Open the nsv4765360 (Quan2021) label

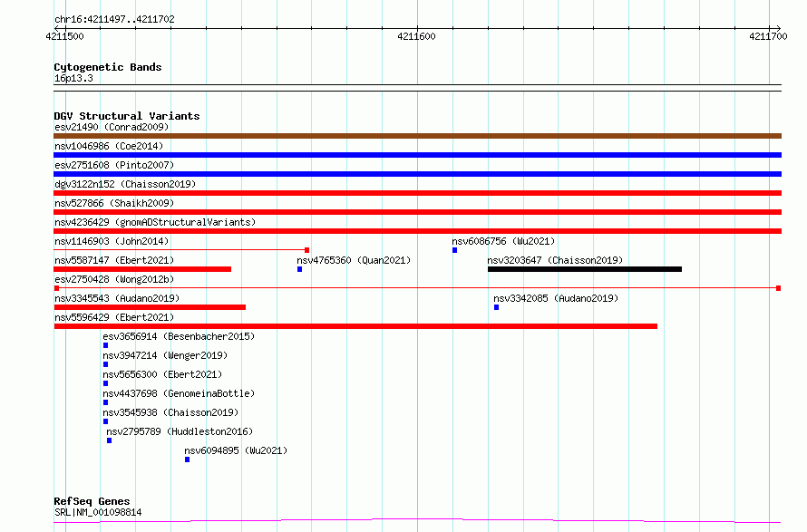(x=355, y=260)
